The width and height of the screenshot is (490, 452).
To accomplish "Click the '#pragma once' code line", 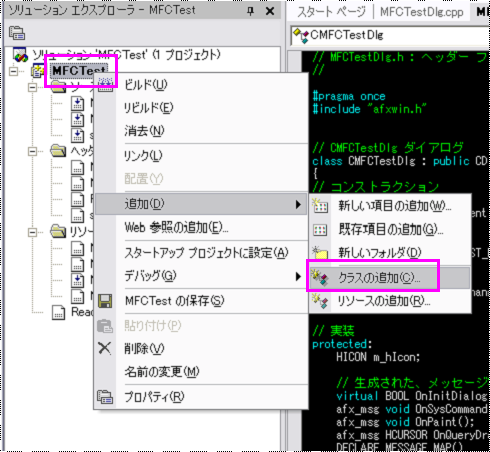I will (x=349, y=96).
